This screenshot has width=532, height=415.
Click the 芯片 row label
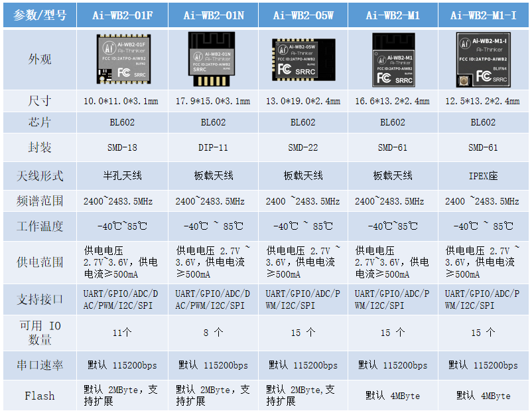tap(40, 122)
